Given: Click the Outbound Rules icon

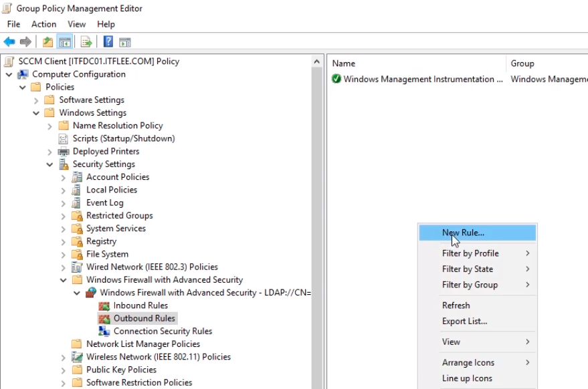Looking at the screenshot, I should point(104,319).
